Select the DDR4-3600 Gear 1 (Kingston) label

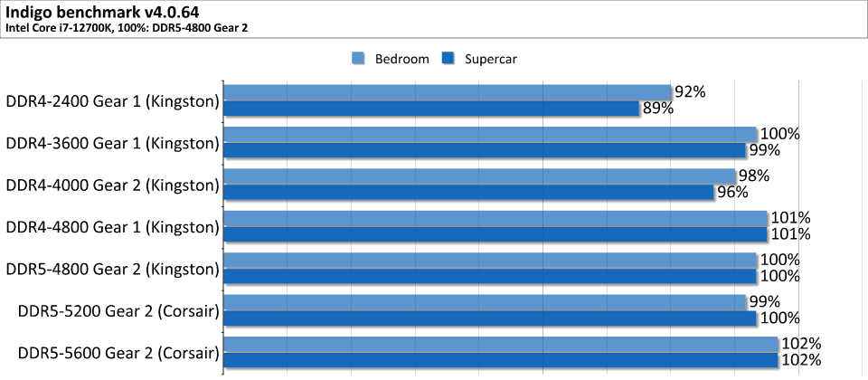[112, 144]
